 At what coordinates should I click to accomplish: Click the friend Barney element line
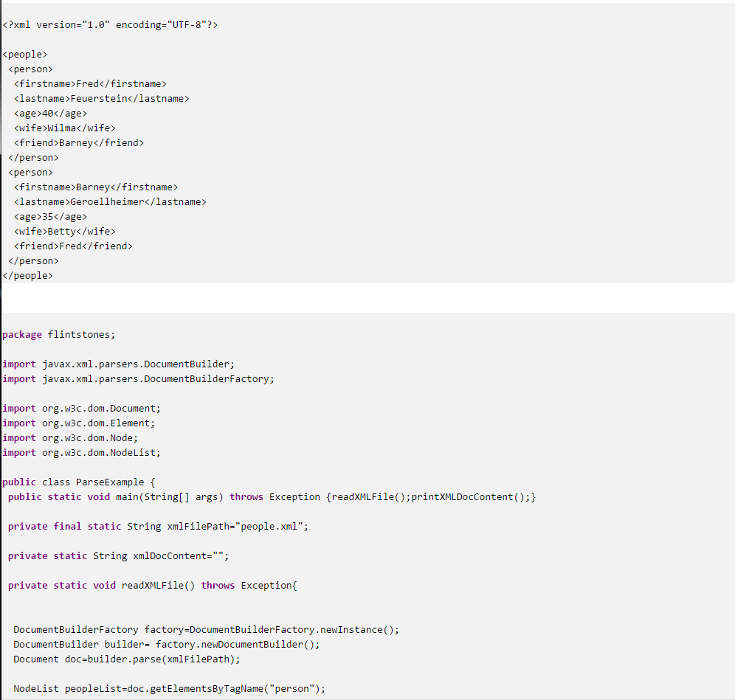point(78,143)
